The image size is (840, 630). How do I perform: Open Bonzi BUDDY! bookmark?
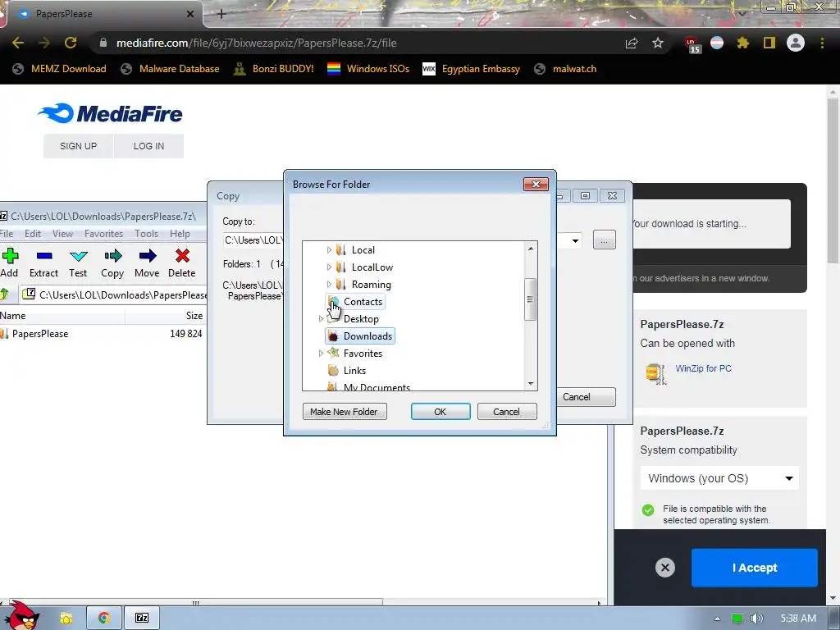pyautogui.click(x=273, y=69)
